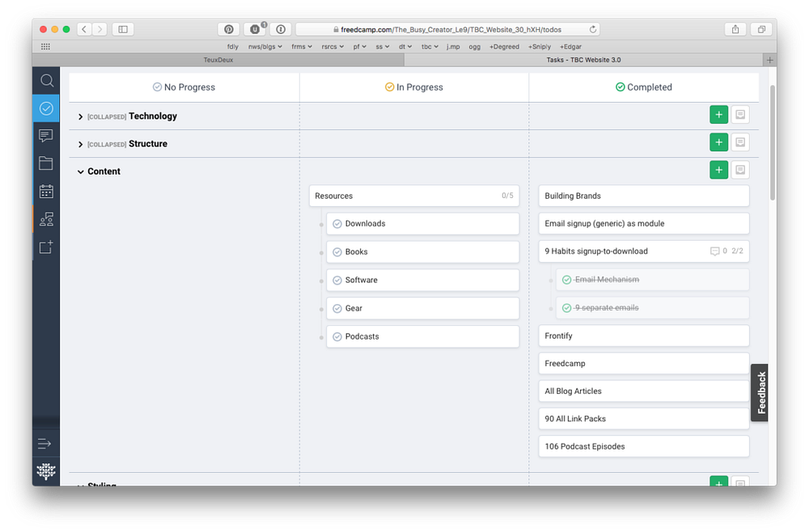Open a new tab with plus button
This screenshot has height=532, width=809.
point(769,60)
